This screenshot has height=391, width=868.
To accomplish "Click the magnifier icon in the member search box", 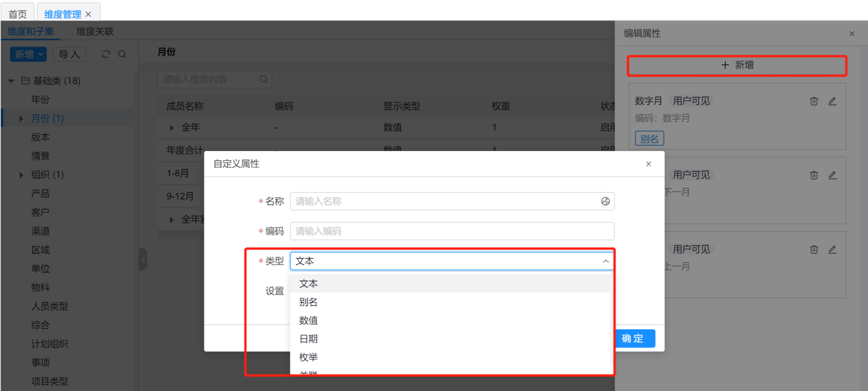I will pos(263,79).
